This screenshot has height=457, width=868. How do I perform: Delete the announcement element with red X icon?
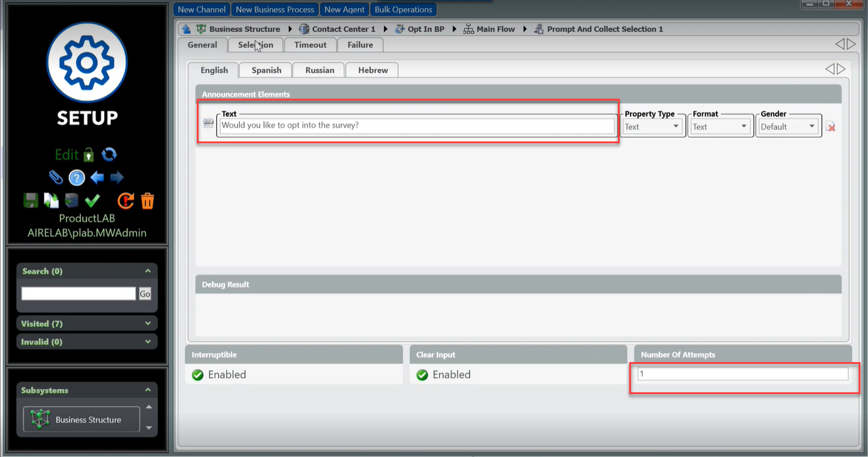(830, 127)
